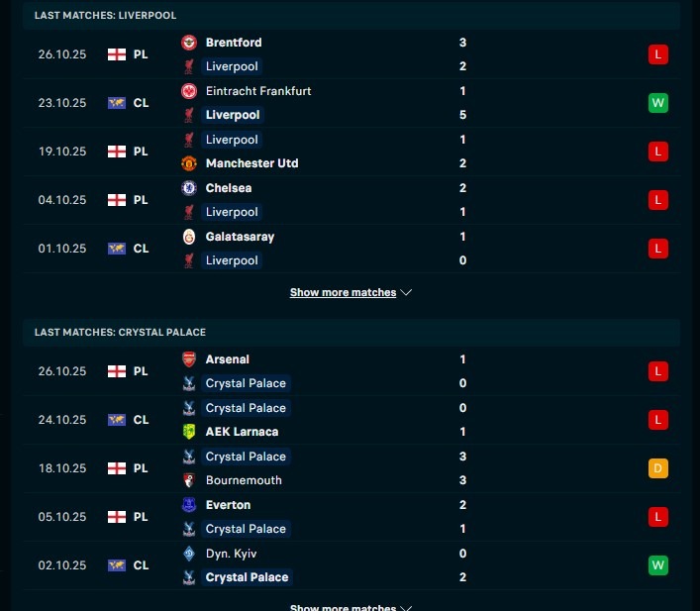
Task: Expand Show more matches under Crystal Palace
Action: pos(350,607)
